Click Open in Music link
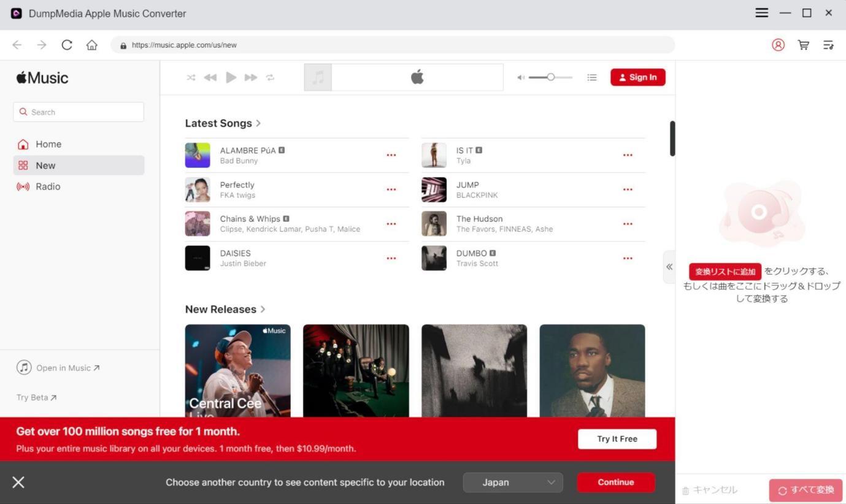 [x=58, y=368]
